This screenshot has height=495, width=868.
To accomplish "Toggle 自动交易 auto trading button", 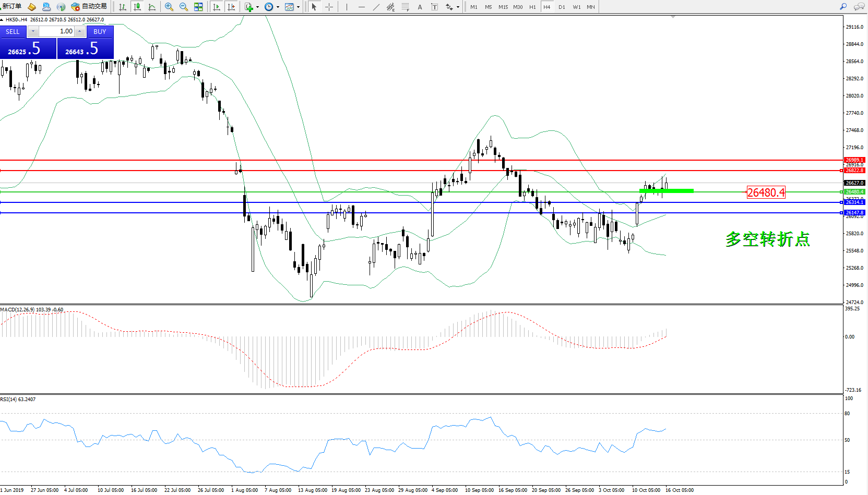I will pyautogui.click(x=89, y=7).
